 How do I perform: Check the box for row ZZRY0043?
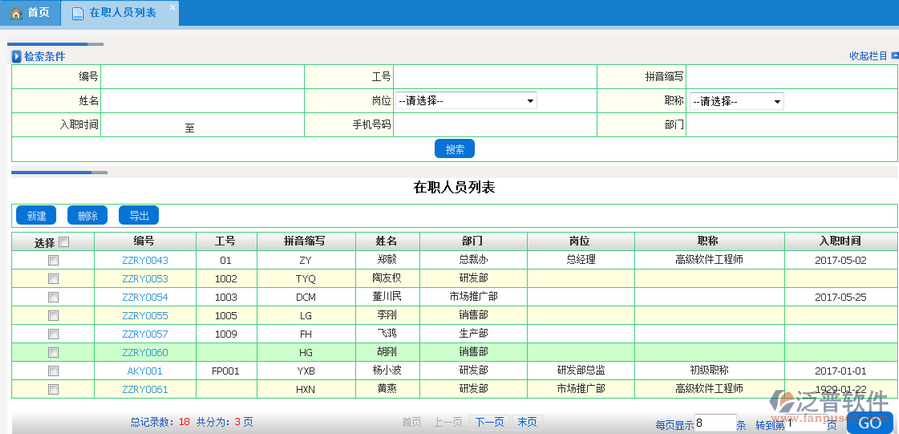pyautogui.click(x=54, y=260)
